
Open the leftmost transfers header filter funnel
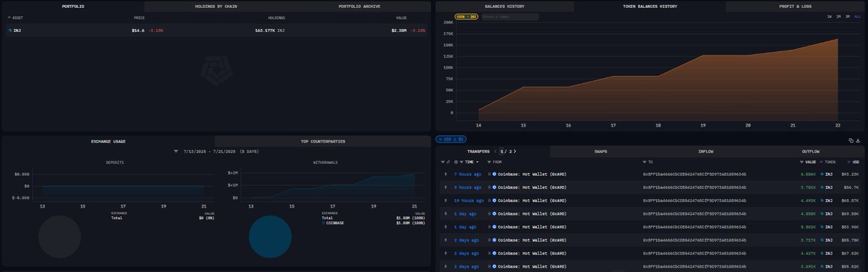[442, 162]
